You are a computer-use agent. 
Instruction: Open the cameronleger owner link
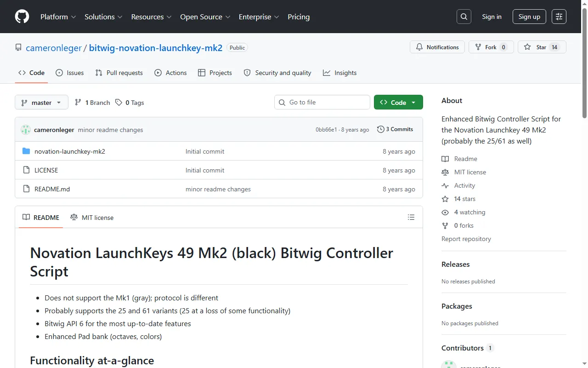point(54,48)
